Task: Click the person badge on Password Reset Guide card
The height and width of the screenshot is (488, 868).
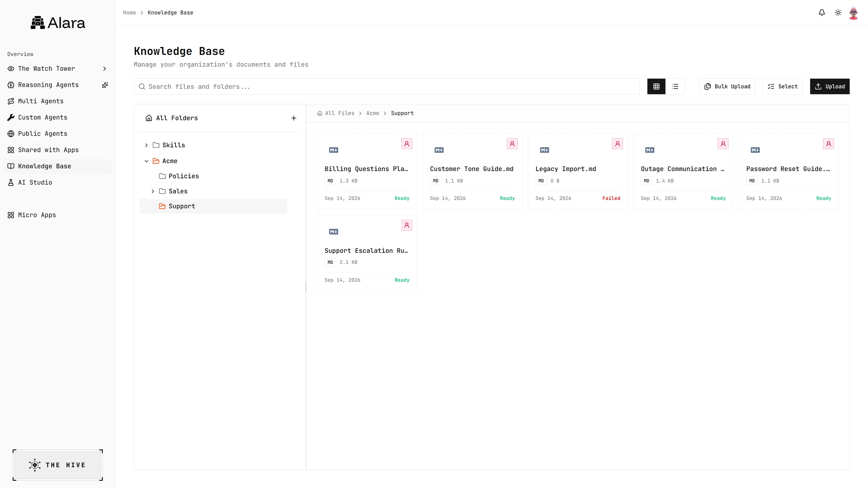Action: [x=828, y=144]
